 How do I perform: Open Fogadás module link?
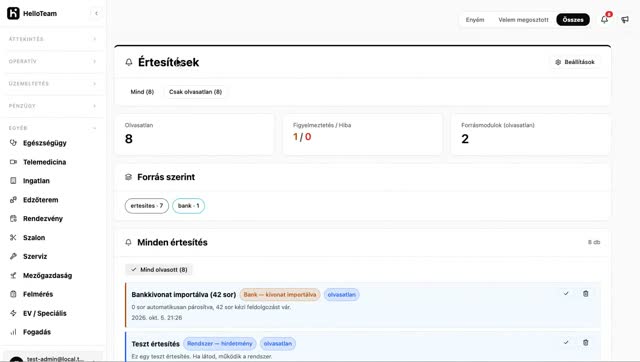37,332
